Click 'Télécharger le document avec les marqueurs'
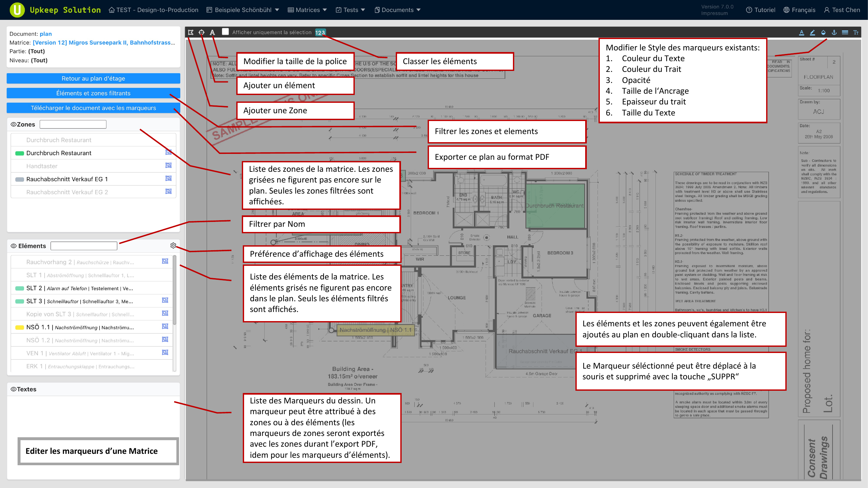 tap(93, 108)
